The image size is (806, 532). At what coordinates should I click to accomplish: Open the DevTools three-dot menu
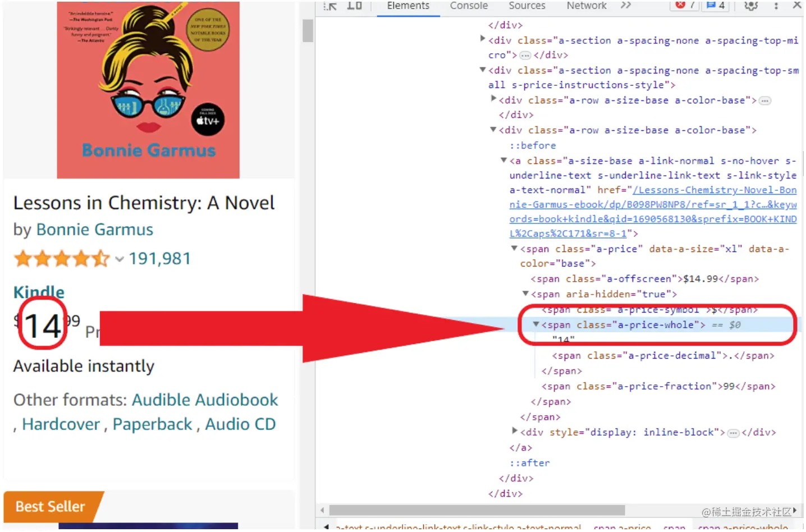pyautogui.click(x=776, y=6)
